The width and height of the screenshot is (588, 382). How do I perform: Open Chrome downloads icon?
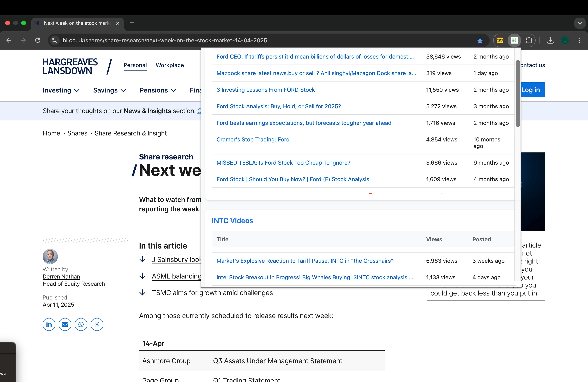[550, 40]
